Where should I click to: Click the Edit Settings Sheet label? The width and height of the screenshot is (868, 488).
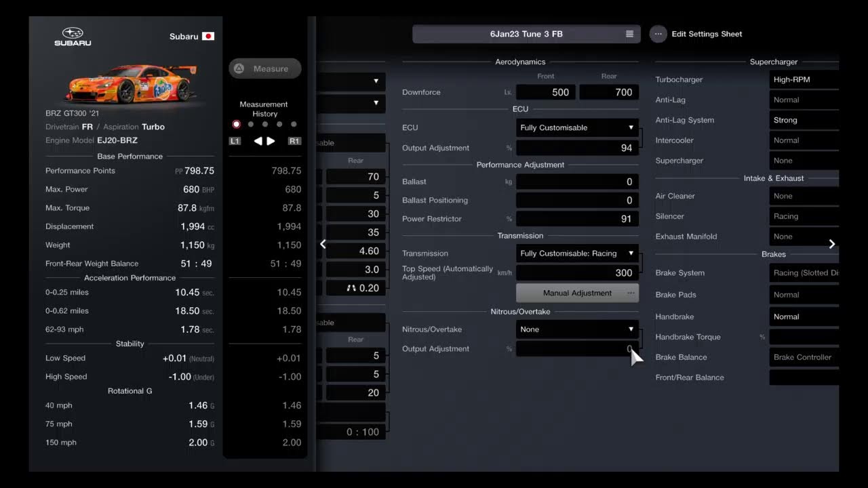707,34
